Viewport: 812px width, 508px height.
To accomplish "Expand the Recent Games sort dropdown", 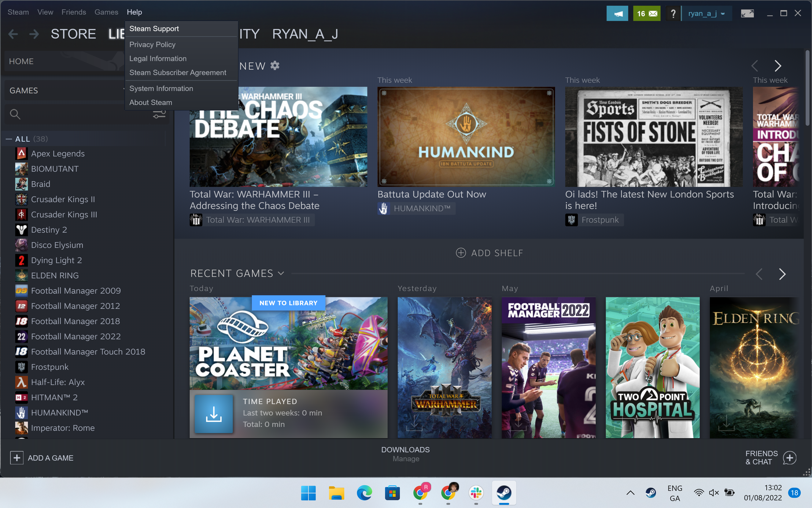I will click(x=281, y=273).
